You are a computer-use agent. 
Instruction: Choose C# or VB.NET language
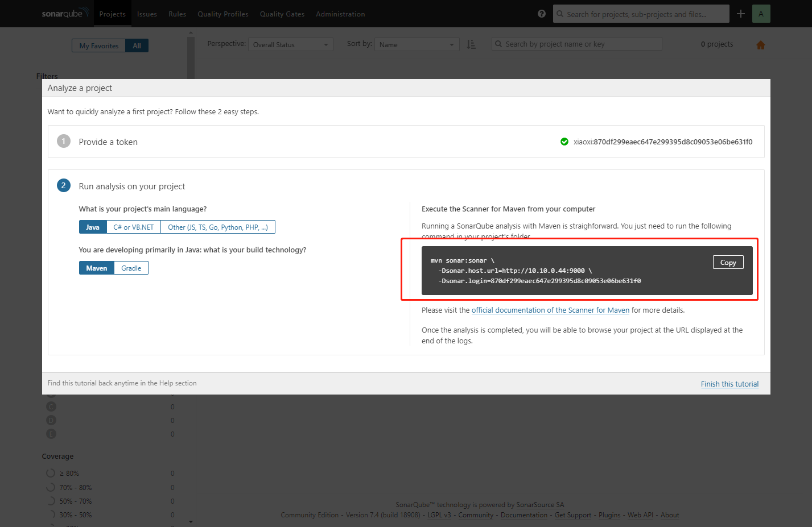click(x=134, y=227)
